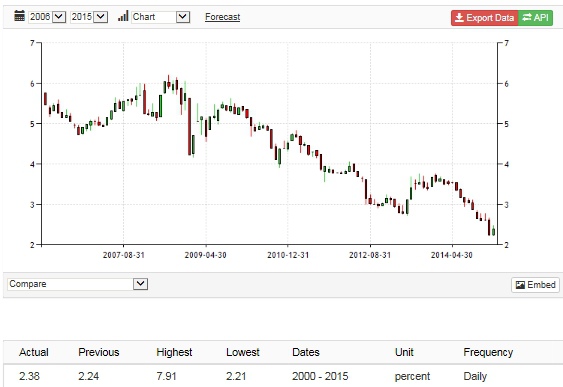The width and height of the screenshot is (563, 387).
Task: Click the calendar date range icon
Action: [x=19, y=16]
